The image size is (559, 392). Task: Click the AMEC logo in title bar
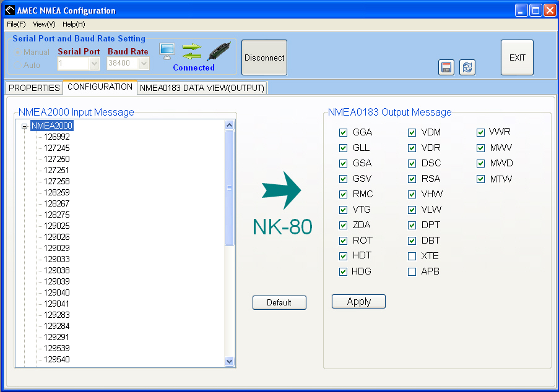[9, 11]
